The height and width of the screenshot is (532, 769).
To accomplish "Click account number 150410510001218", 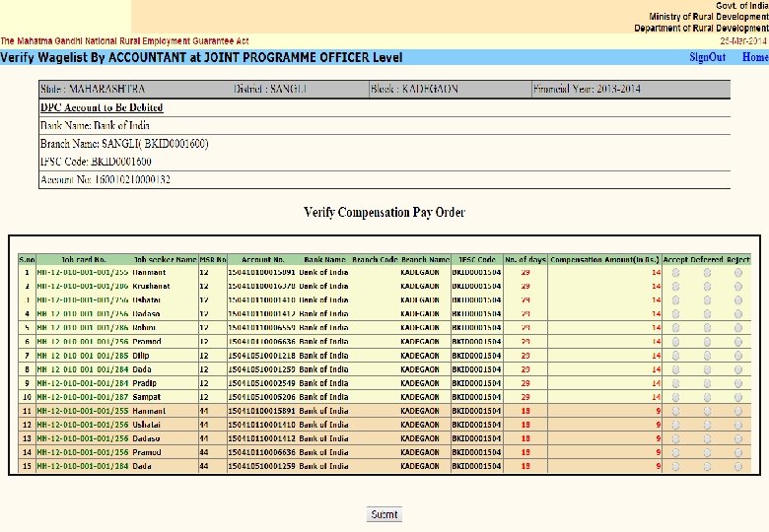I will (261, 356).
